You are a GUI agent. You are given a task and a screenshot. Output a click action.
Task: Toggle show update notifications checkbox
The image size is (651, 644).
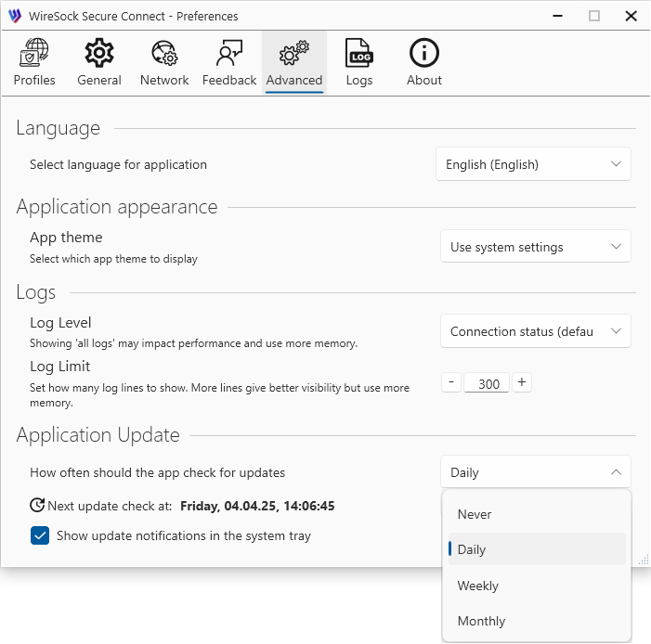pos(40,535)
